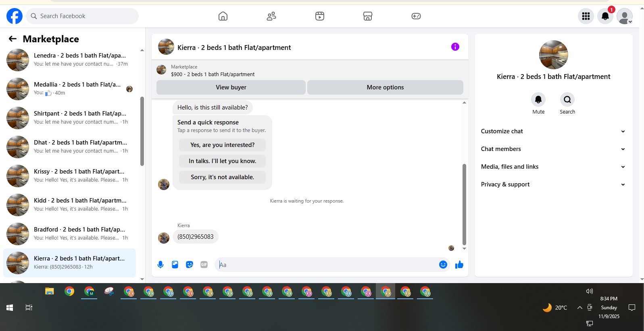Open the Video/Reels icon in top navigation
The height and width of the screenshot is (331, 644).
pyautogui.click(x=320, y=16)
